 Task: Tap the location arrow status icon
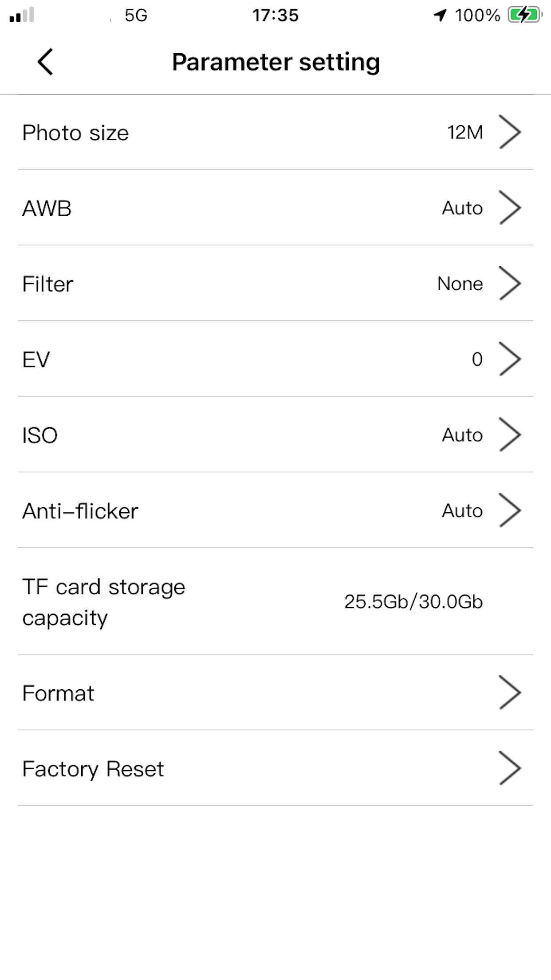click(x=440, y=16)
